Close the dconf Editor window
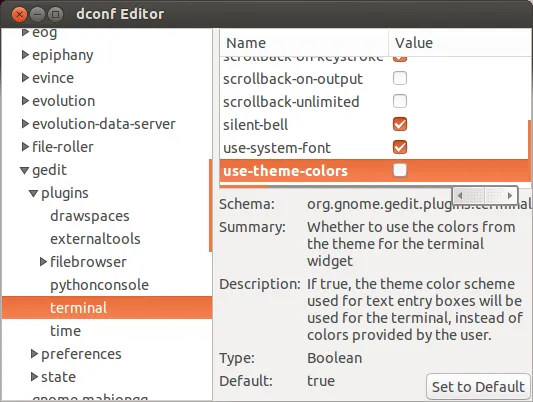Screen dimensions: 533x402 coord(19,15)
